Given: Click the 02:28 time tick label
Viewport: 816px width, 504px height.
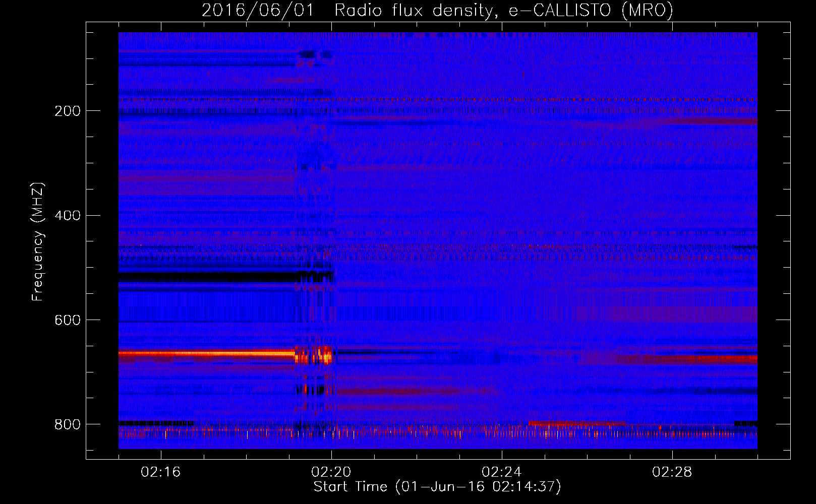Looking at the screenshot, I should click(x=672, y=472).
